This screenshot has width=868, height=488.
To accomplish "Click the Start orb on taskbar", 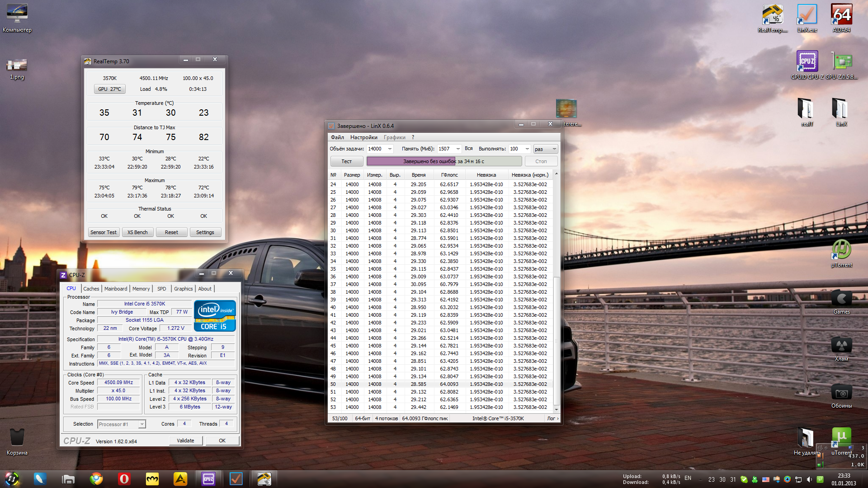I will (12, 479).
